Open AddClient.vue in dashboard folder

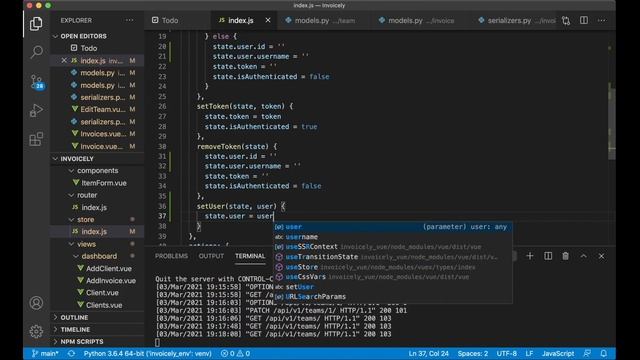[x=109, y=269]
